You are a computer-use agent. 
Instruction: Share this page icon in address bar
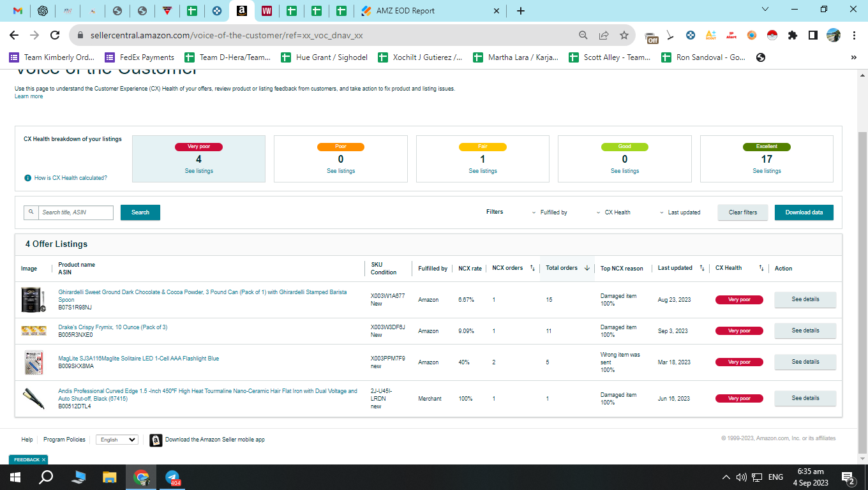604,35
